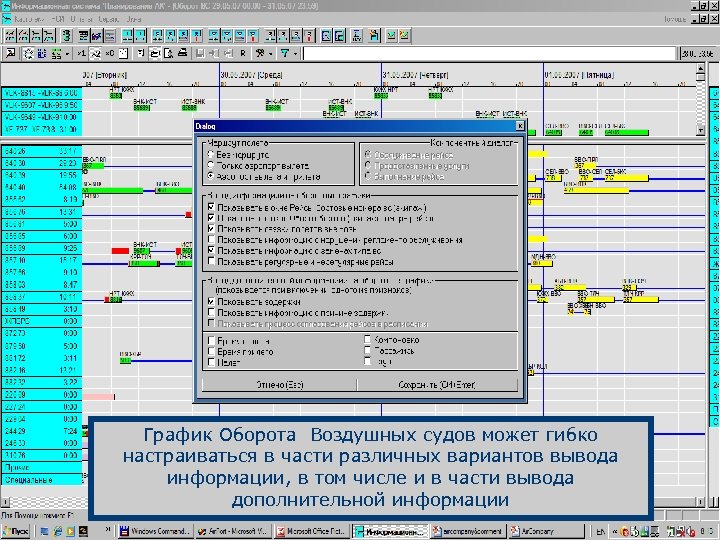The image size is (720, 540).
Task: Toggle showing tail numbers in Рейсы window
Action: pos(211,208)
